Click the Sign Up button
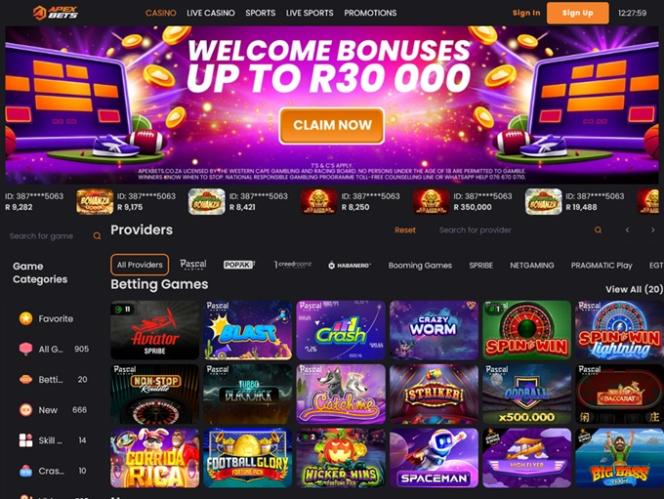The width and height of the screenshot is (664, 499). coord(578,13)
